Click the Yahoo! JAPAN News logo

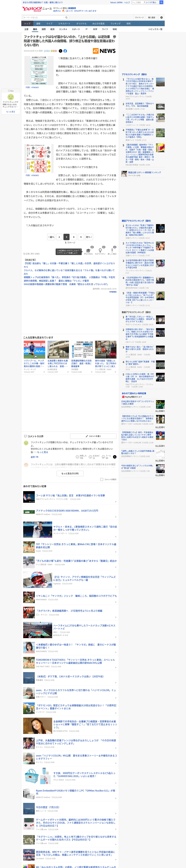coord(37,9)
